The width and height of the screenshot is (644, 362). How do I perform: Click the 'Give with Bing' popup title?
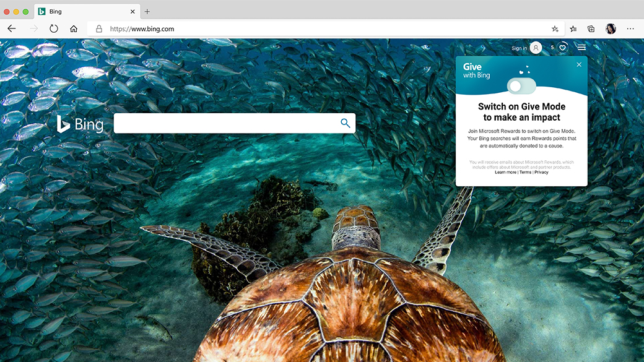click(x=476, y=70)
